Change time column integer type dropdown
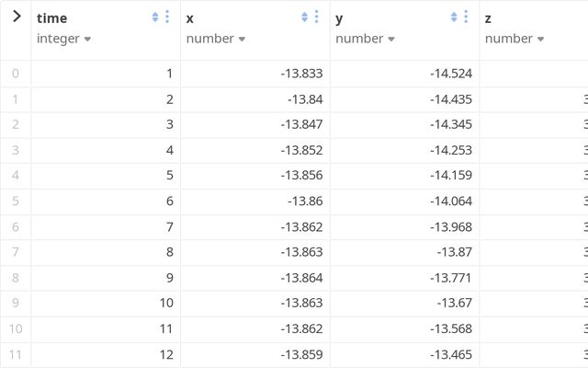The width and height of the screenshot is (588, 368). [64, 39]
